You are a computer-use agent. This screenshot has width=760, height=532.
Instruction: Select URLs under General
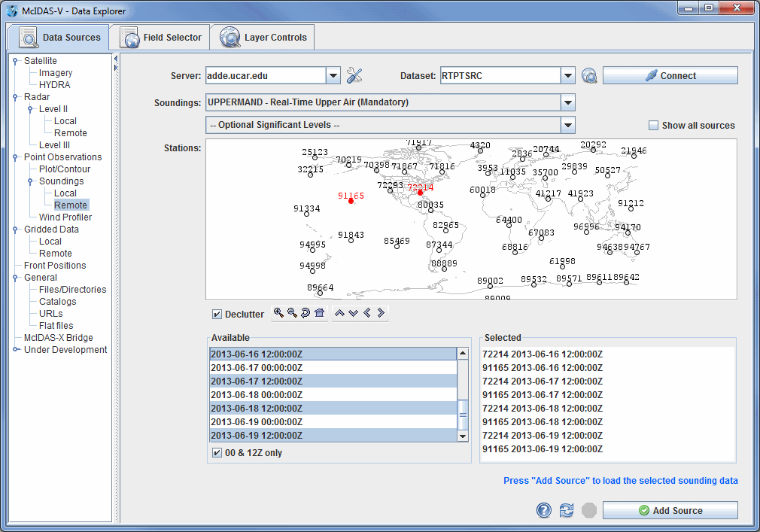(x=51, y=314)
